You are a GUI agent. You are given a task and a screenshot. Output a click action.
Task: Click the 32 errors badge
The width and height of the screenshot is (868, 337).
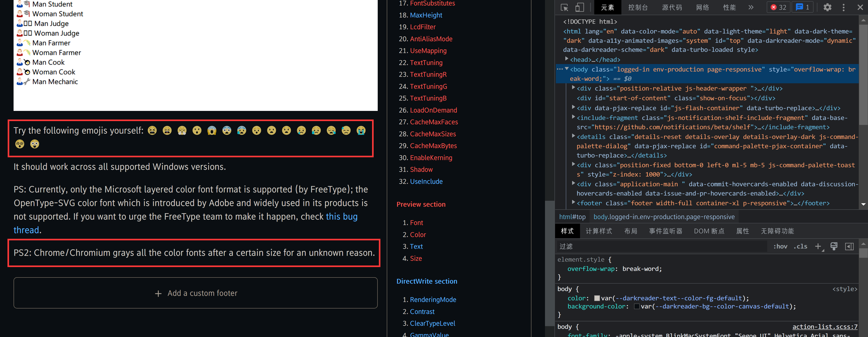coord(778,7)
